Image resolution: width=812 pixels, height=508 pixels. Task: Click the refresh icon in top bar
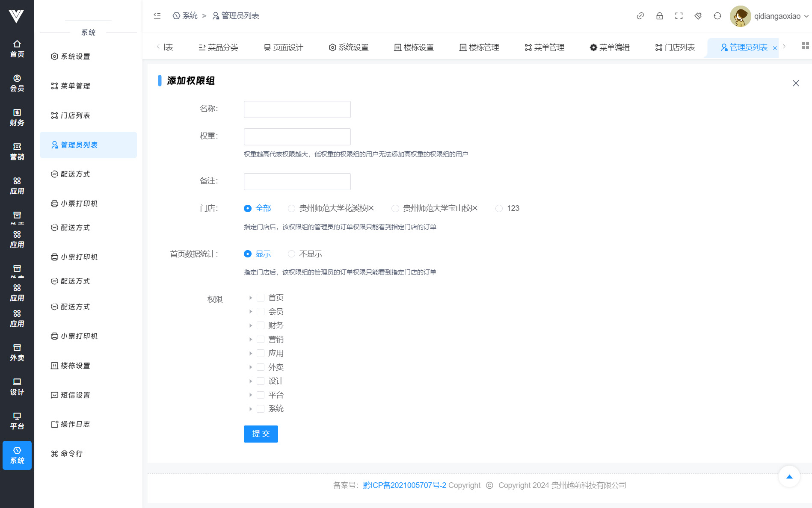pyautogui.click(x=717, y=16)
